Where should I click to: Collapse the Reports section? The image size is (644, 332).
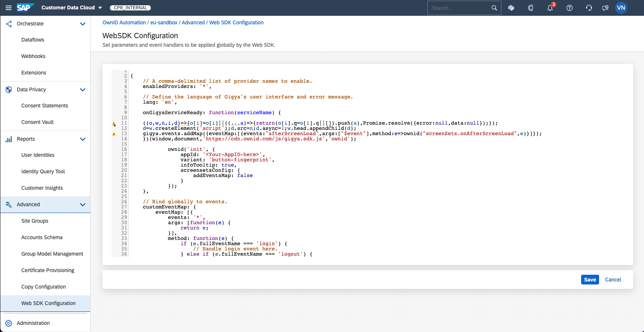83,139
